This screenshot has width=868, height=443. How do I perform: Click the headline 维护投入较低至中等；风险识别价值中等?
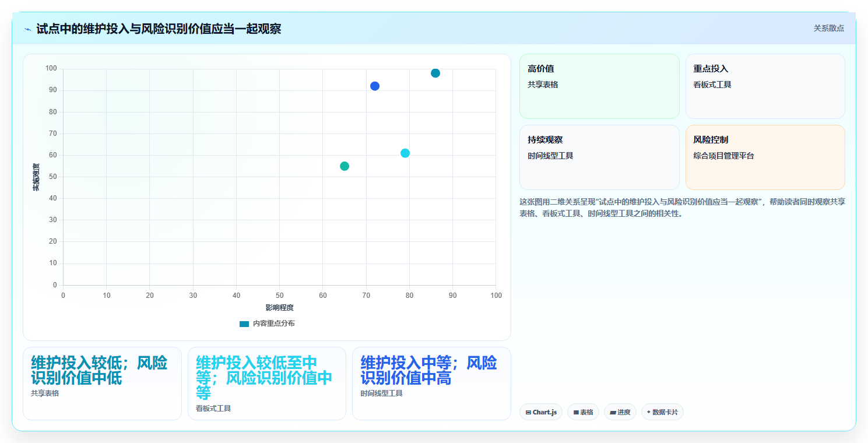[264, 378]
